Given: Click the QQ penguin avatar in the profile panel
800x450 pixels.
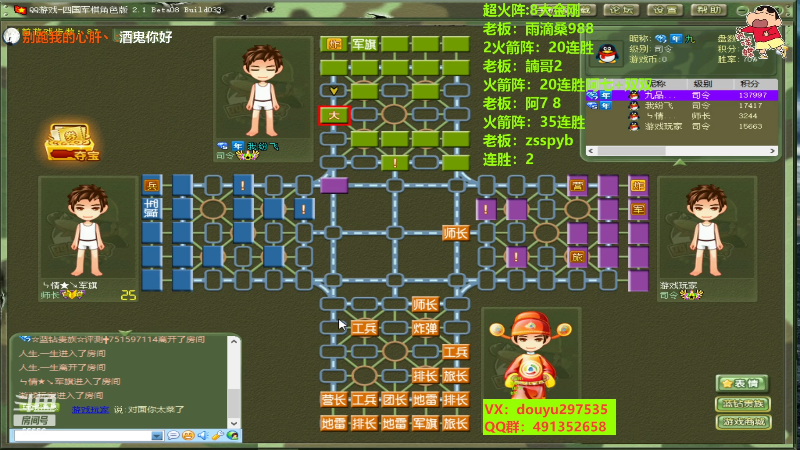Looking at the screenshot, I should (607, 52).
